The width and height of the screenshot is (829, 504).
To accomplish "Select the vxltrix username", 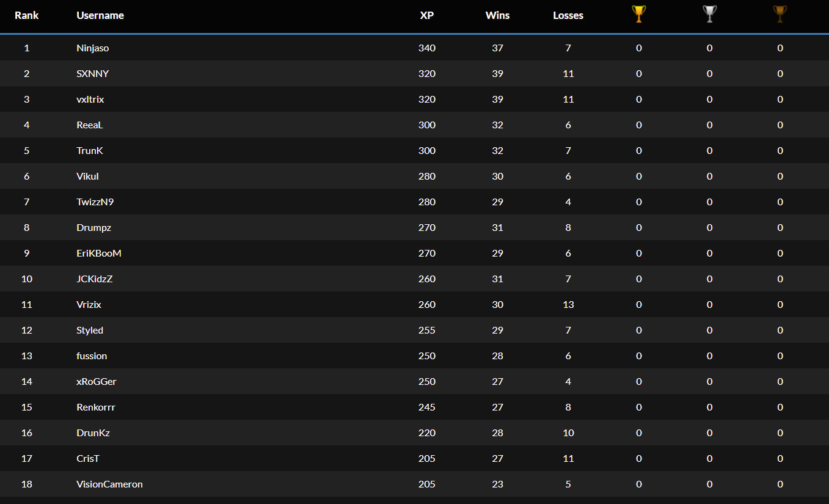I will click(x=90, y=99).
